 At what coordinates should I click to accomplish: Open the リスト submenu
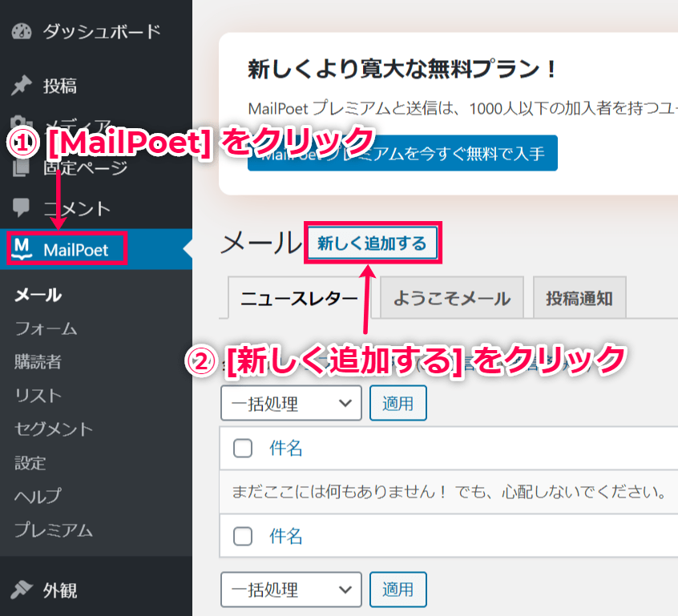[x=38, y=395]
